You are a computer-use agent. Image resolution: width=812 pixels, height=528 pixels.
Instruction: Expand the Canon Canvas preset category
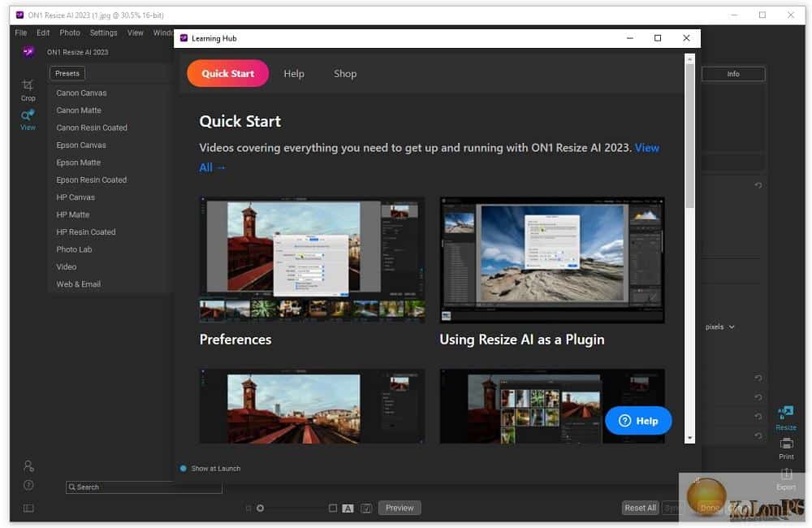[x=81, y=93]
